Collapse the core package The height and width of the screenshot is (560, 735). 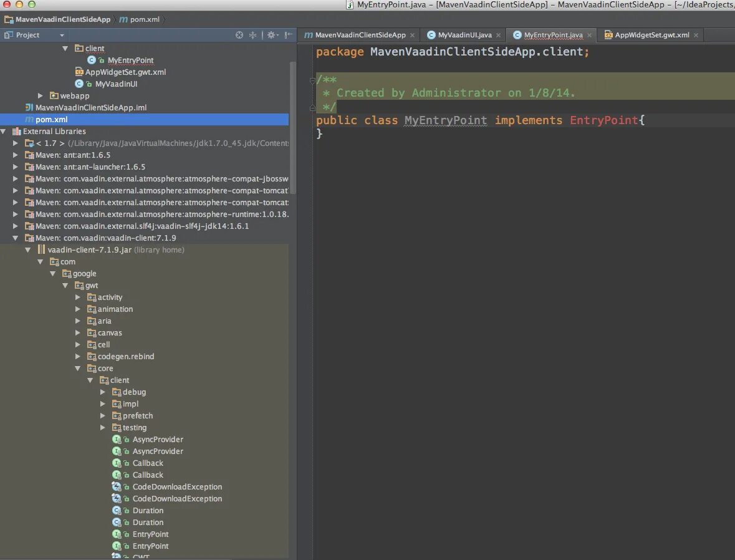coord(78,368)
